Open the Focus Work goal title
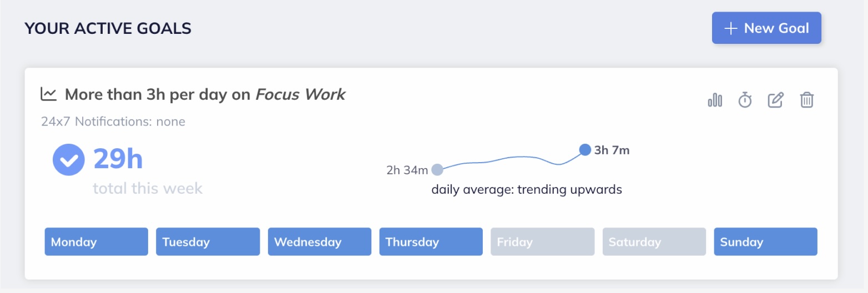Viewport: 868px width, 293px height. tap(205, 95)
